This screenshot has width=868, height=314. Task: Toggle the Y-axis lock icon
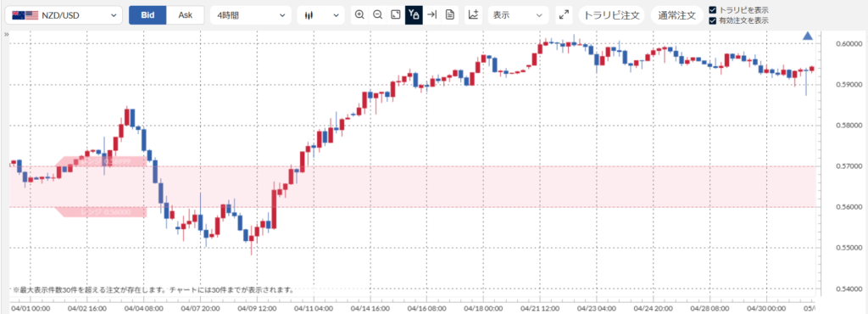point(414,15)
